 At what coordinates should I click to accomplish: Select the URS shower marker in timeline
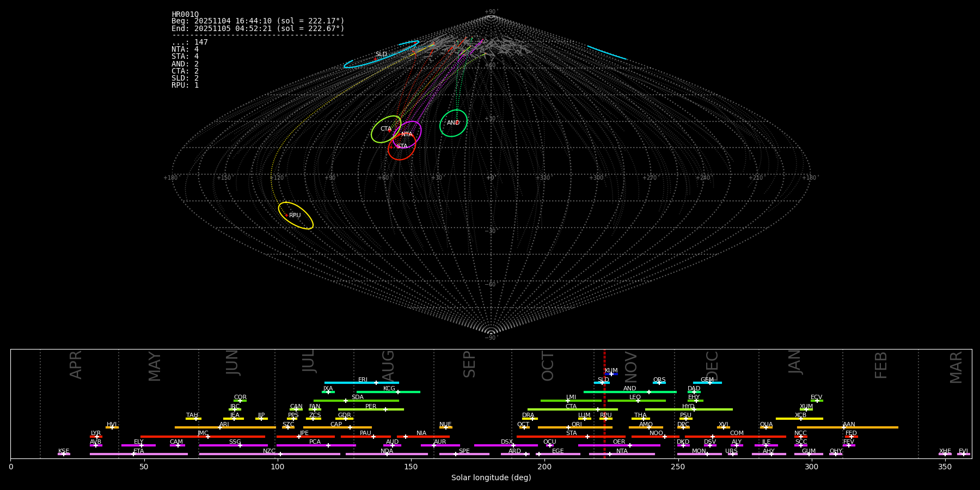[x=732, y=454]
